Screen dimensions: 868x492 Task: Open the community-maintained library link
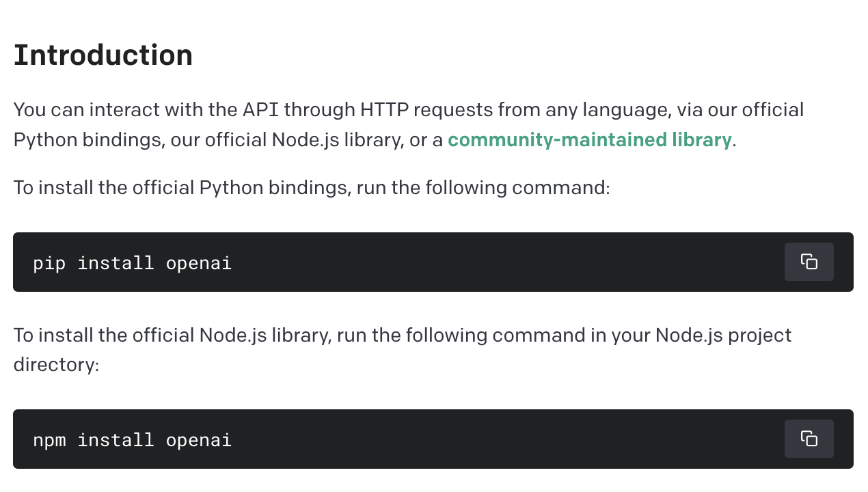point(589,140)
